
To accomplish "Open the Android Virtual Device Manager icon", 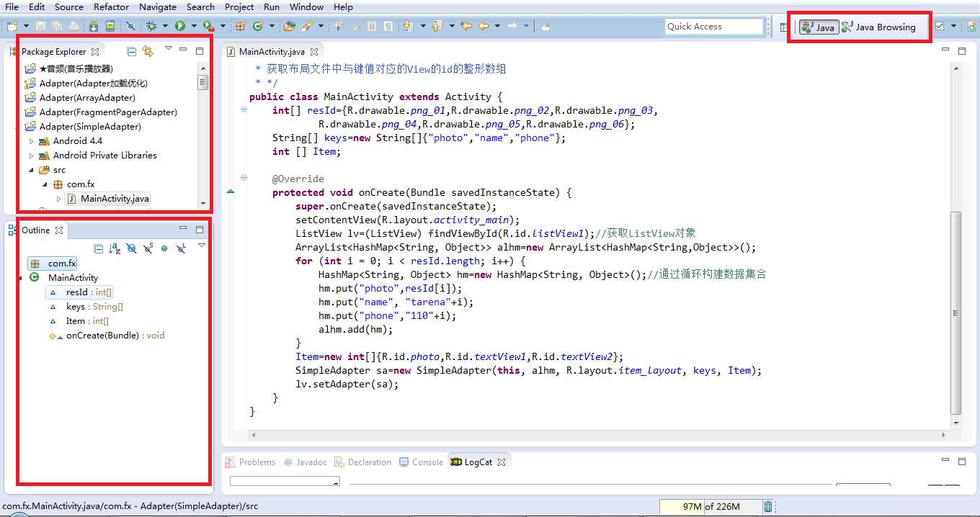I will pos(110,26).
